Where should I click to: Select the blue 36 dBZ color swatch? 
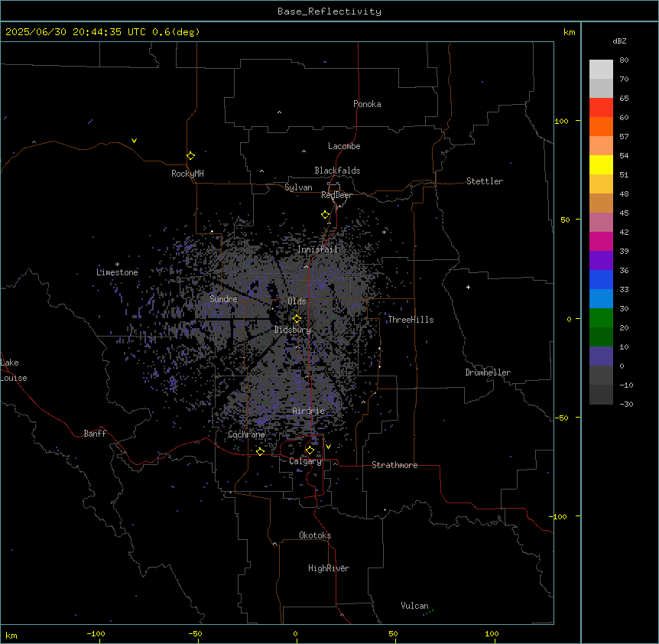pyautogui.click(x=601, y=279)
